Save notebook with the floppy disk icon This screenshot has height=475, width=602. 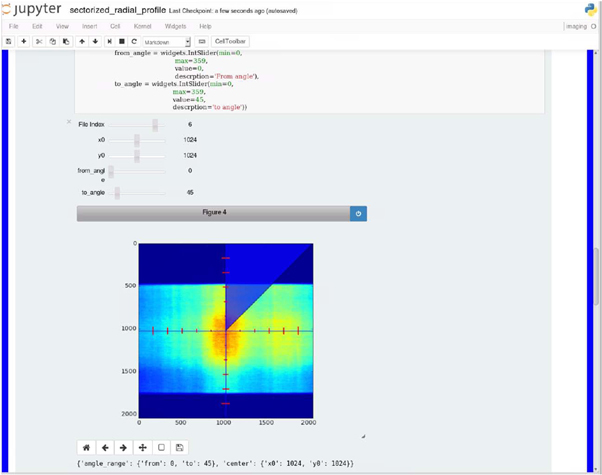[x=8, y=41]
